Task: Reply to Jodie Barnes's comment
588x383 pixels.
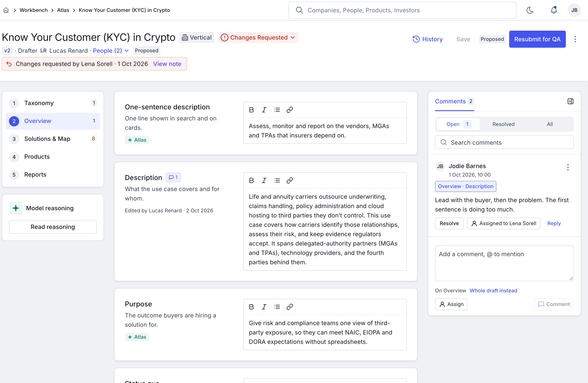Action: pyautogui.click(x=554, y=223)
